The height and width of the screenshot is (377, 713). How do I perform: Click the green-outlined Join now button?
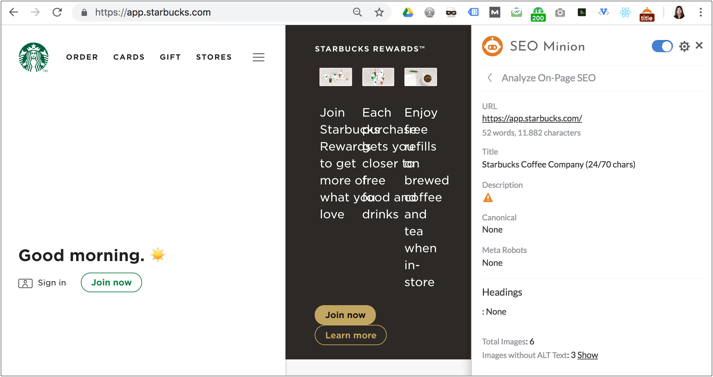point(111,282)
